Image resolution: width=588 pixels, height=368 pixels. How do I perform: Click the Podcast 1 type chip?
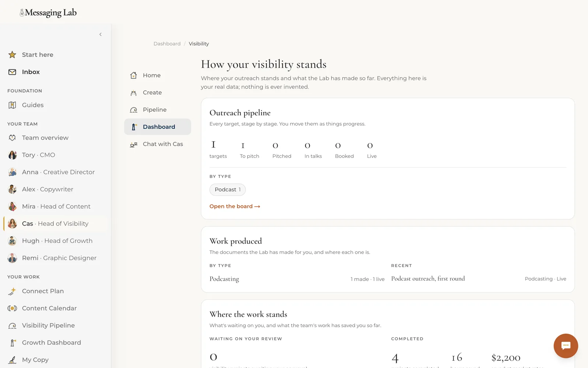click(227, 190)
